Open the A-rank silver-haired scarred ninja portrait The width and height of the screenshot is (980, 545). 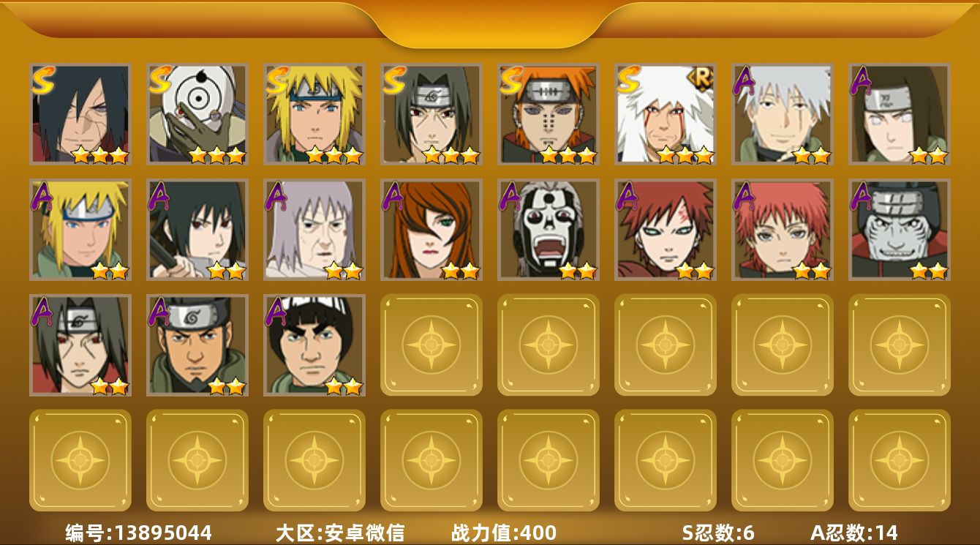coord(783,114)
